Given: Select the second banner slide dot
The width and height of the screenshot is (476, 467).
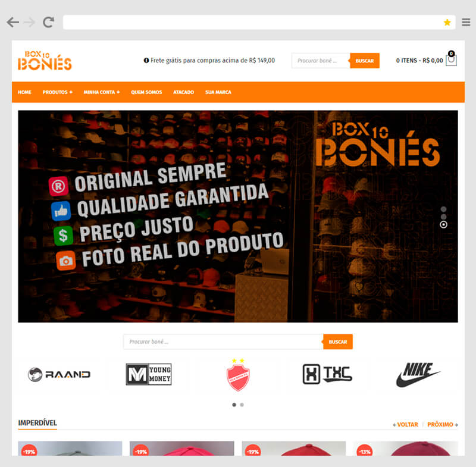Looking at the screenshot, I should [443, 217].
